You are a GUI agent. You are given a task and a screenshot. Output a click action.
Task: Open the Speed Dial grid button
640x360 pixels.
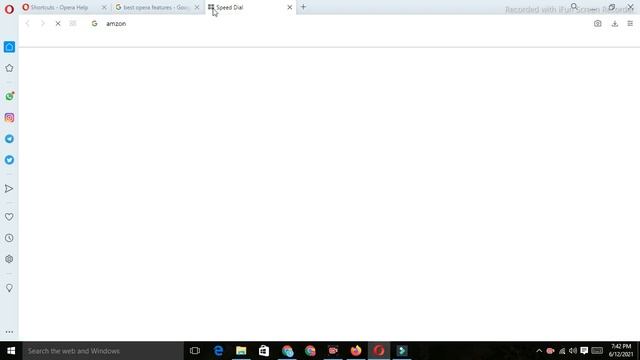click(x=73, y=24)
